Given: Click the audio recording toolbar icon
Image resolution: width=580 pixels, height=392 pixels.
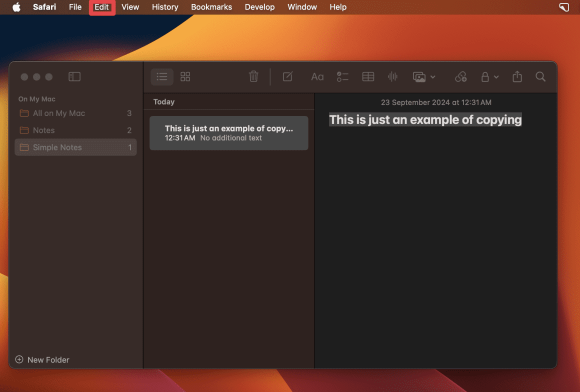Looking at the screenshot, I should (392, 76).
